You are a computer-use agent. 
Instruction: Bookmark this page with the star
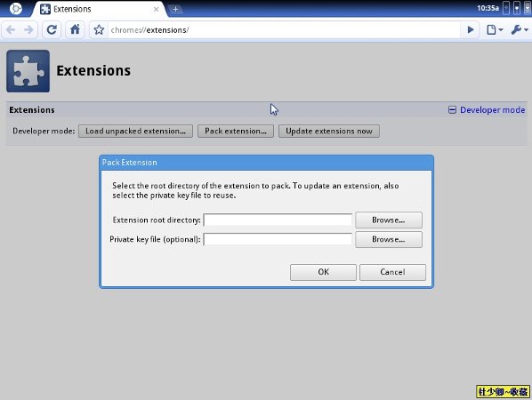tap(99, 30)
